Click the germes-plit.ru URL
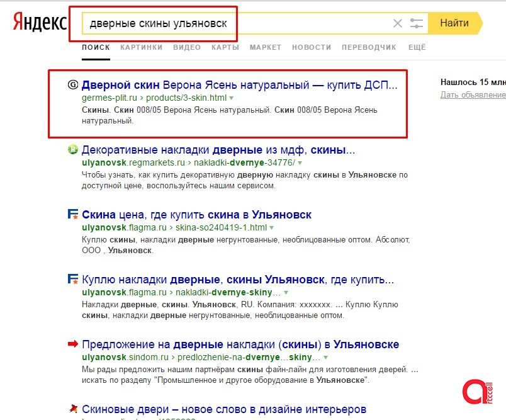This screenshot has height=420, width=506. pyautogui.click(x=110, y=98)
